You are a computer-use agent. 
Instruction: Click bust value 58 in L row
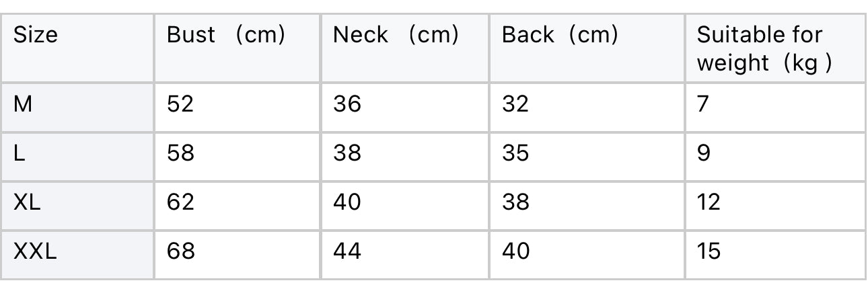pos(180,154)
